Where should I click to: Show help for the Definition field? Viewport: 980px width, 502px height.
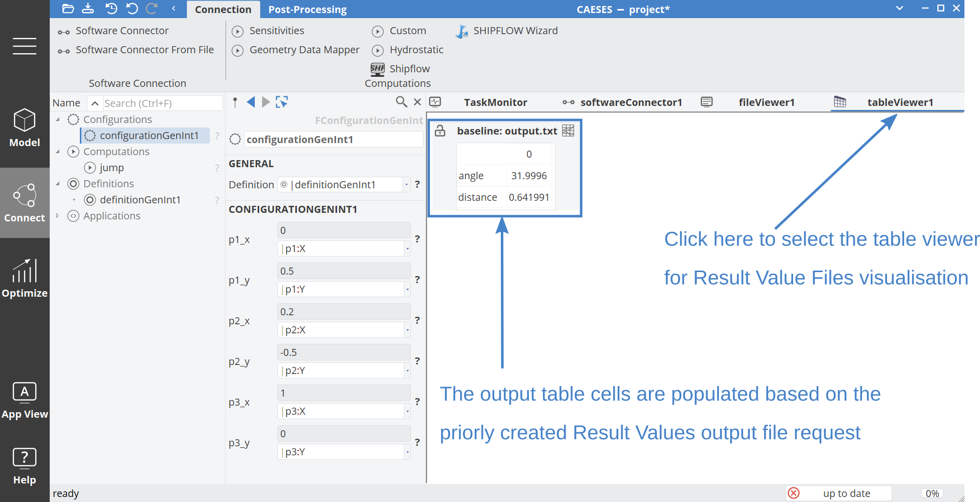tap(417, 184)
